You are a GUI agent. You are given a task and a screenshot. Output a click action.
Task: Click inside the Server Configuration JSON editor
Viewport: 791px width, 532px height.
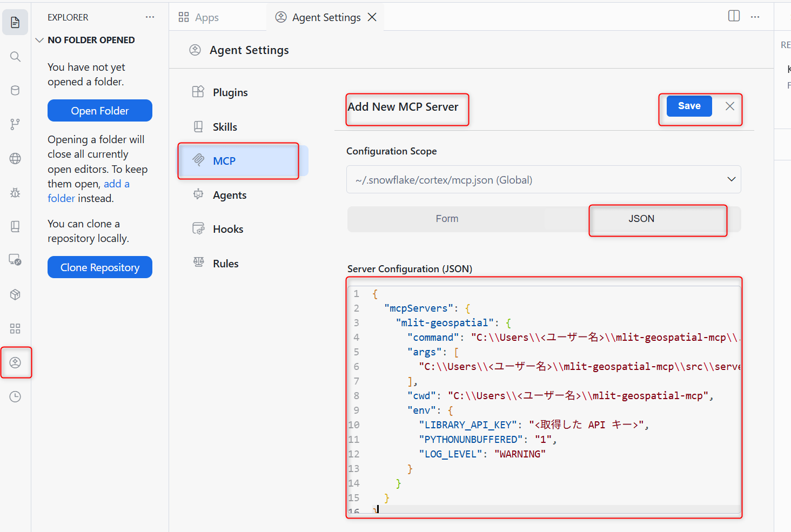[544, 400]
